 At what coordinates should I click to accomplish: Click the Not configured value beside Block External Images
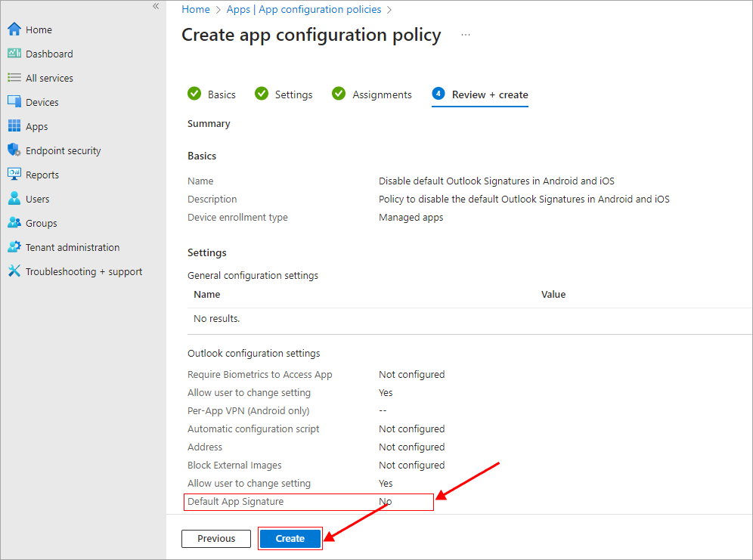tap(411, 465)
